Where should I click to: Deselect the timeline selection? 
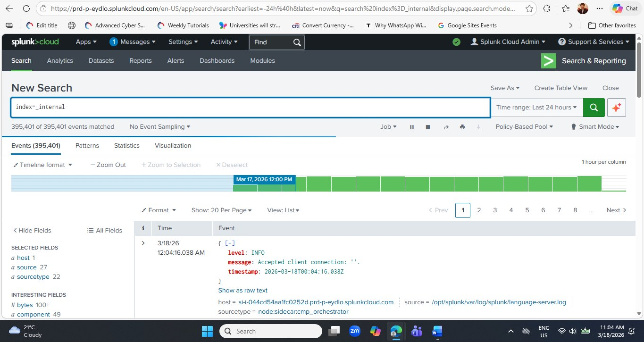(232, 165)
